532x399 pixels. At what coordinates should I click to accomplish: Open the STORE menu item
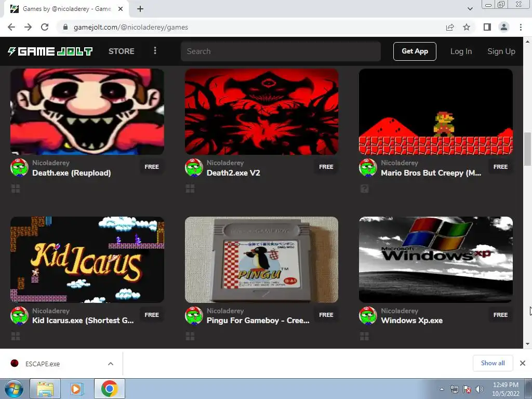coord(122,51)
